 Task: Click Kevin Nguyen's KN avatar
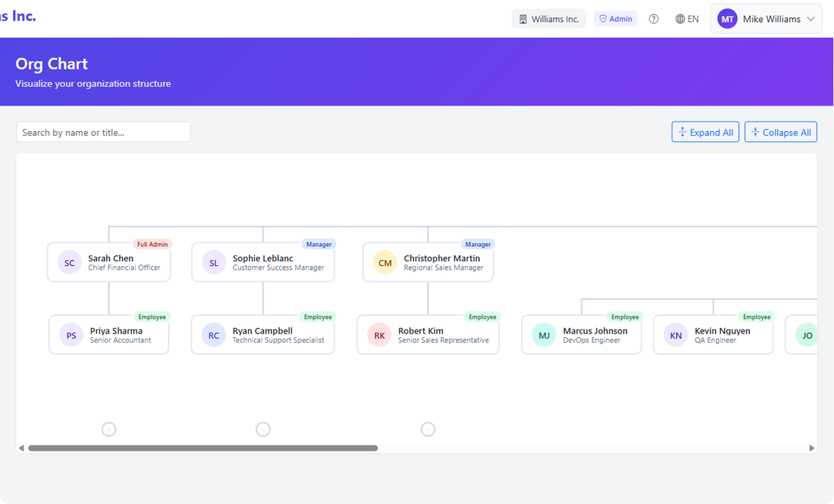pyautogui.click(x=675, y=334)
